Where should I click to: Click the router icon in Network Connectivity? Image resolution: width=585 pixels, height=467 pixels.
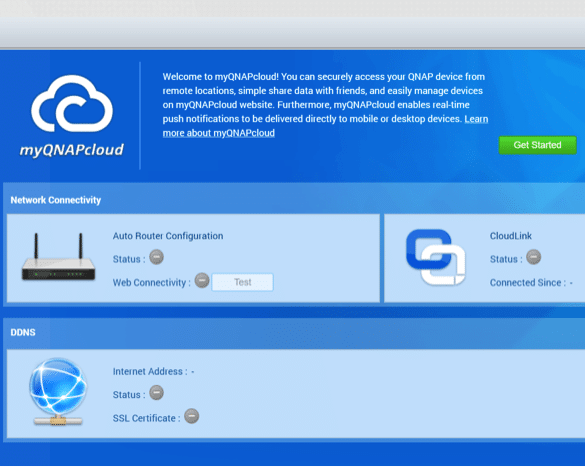tap(58, 257)
